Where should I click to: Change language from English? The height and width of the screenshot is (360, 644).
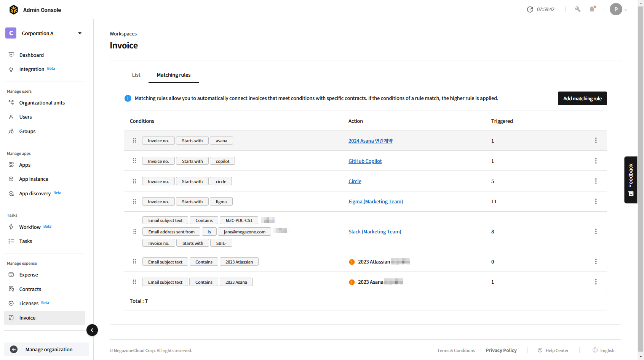[x=603, y=350]
